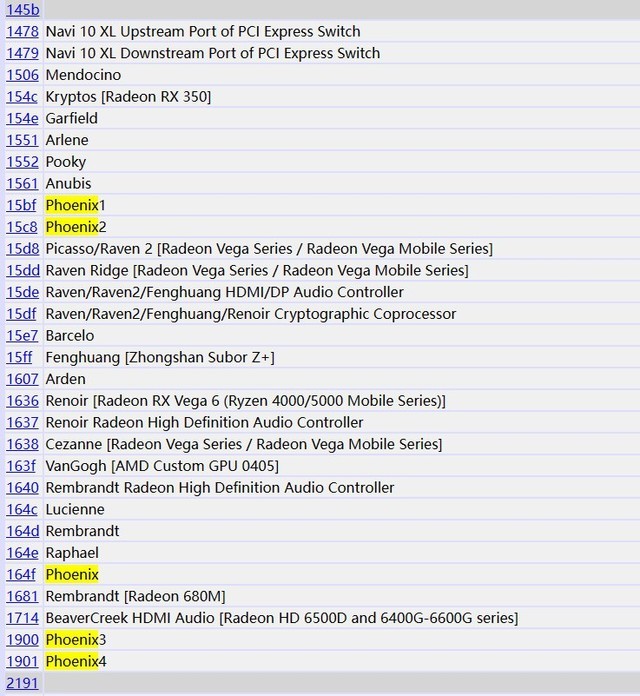Open device ID link 1636
Image resolution: width=640 pixels, height=696 pixels.
point(23,401)
